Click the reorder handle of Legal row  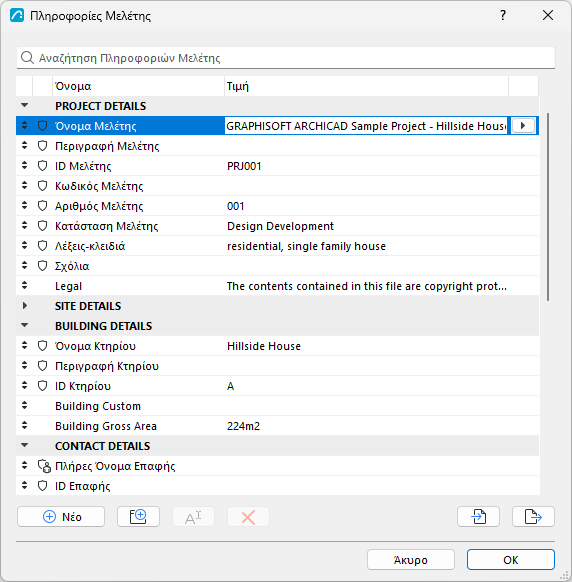coord(24,285)
